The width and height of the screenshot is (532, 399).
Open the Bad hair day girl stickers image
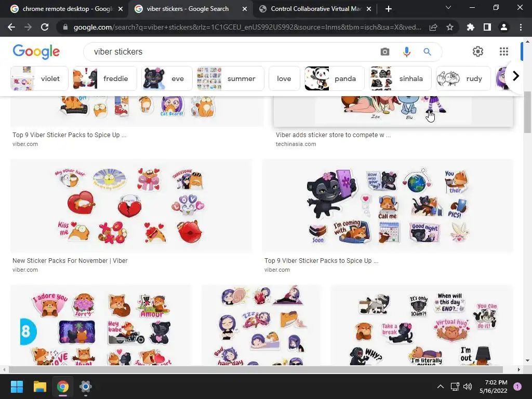click(x=261, y=325)
